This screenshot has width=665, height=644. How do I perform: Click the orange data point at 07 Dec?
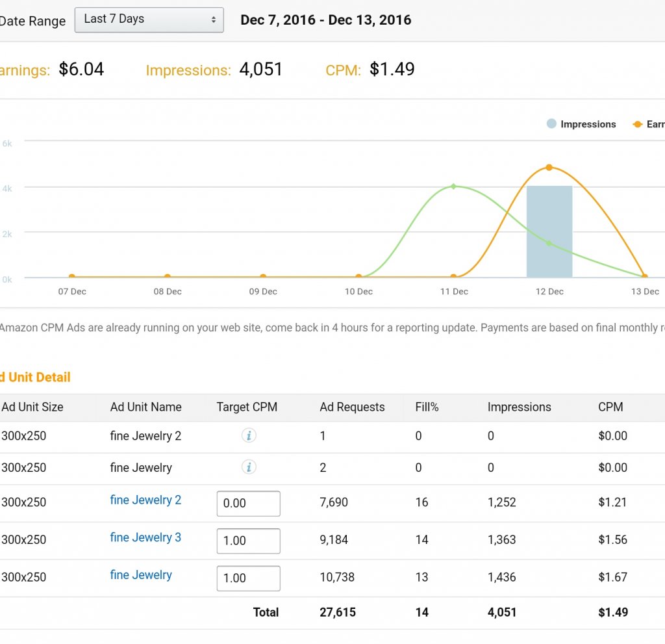(72, 277)
